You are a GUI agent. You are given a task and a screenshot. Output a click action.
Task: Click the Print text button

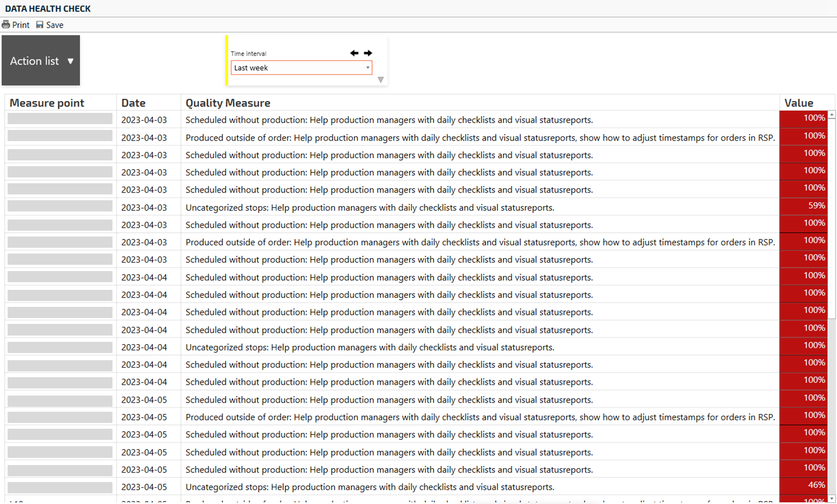tap(21, 25)
